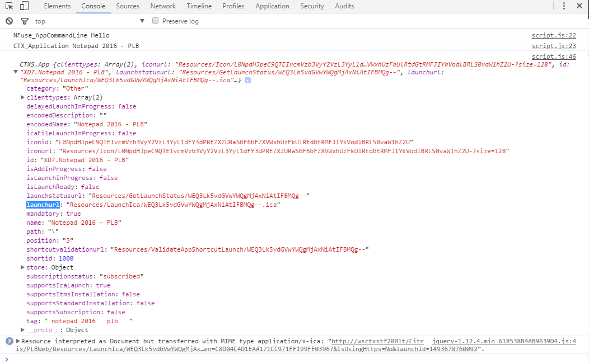589x364 pixels.
Task: Expand the store Object property
Action: (23, 267)
